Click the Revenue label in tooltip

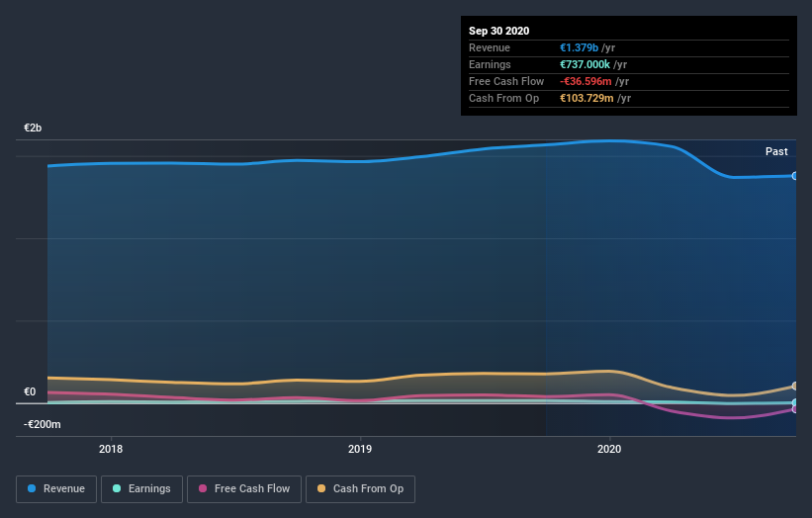point(490,47)
